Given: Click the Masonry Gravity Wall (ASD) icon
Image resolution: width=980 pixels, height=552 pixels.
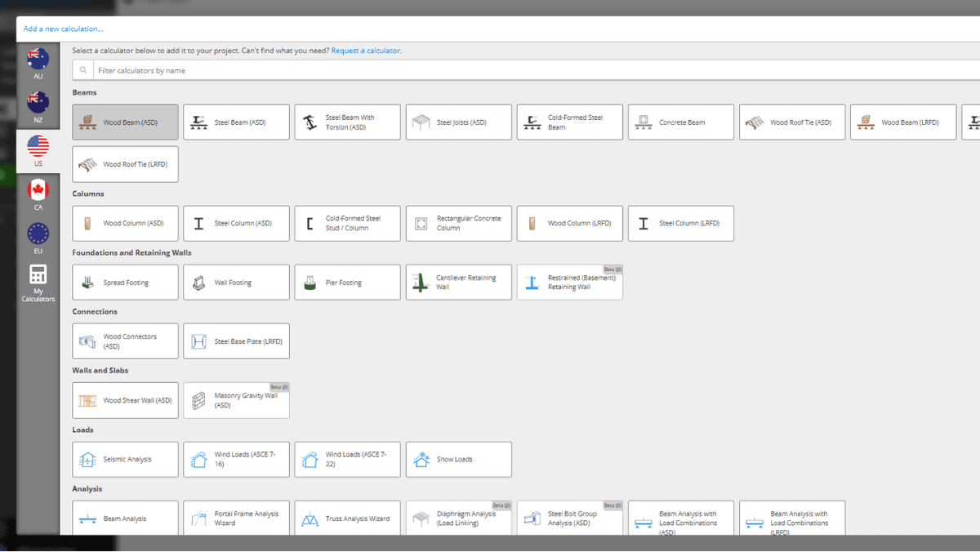Looking at the screenshot, I should coord(198,401).
